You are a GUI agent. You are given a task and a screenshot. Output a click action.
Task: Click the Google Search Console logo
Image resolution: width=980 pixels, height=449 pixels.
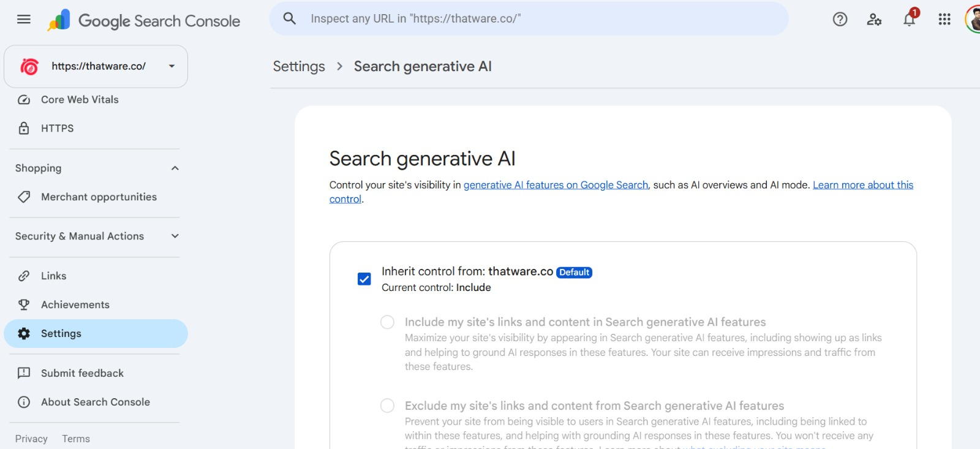144,21
